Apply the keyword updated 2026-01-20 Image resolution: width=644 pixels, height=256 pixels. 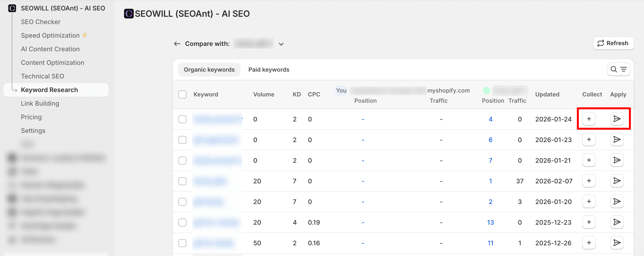point(617,201)
